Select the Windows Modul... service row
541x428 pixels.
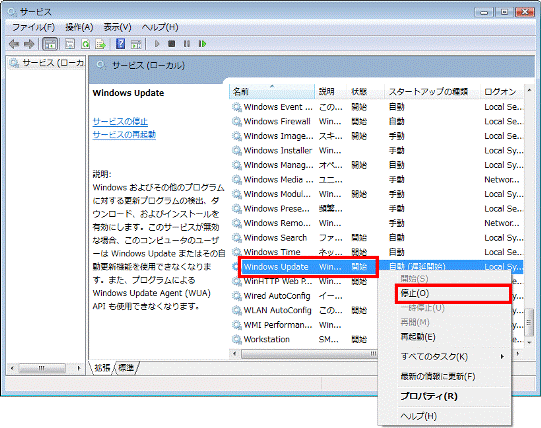[x=377, y=194]
